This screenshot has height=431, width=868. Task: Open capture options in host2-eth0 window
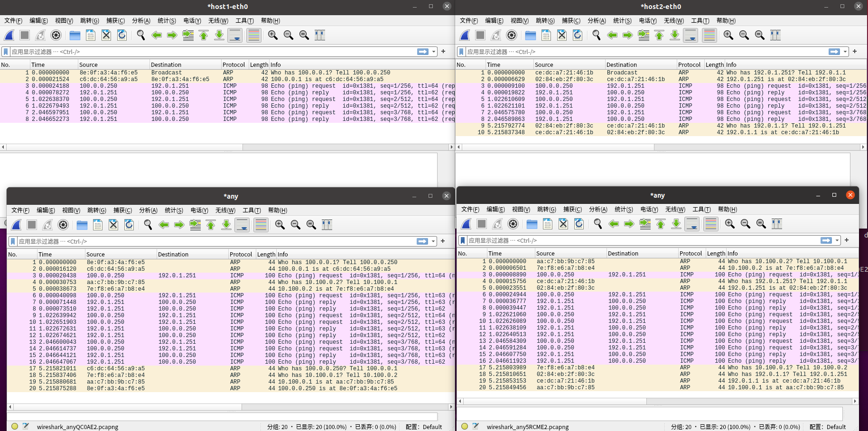coord(512,35)
